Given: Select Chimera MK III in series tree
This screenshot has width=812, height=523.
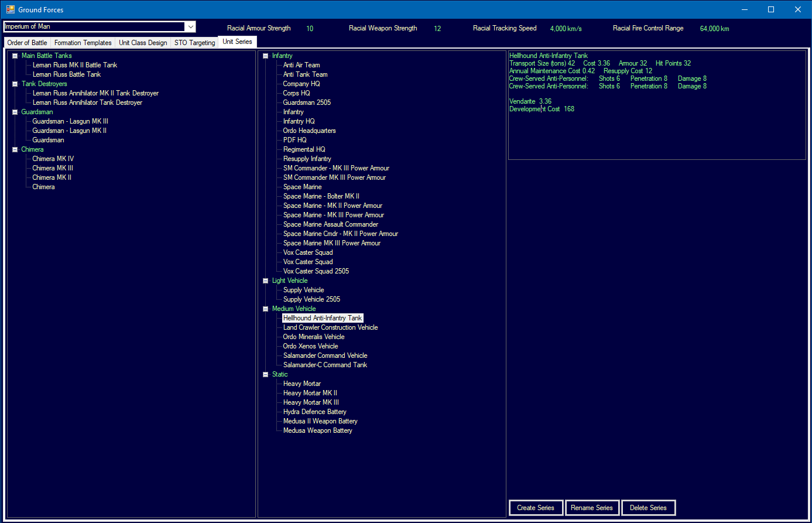Looking at the screenshot, I should 53,168.
